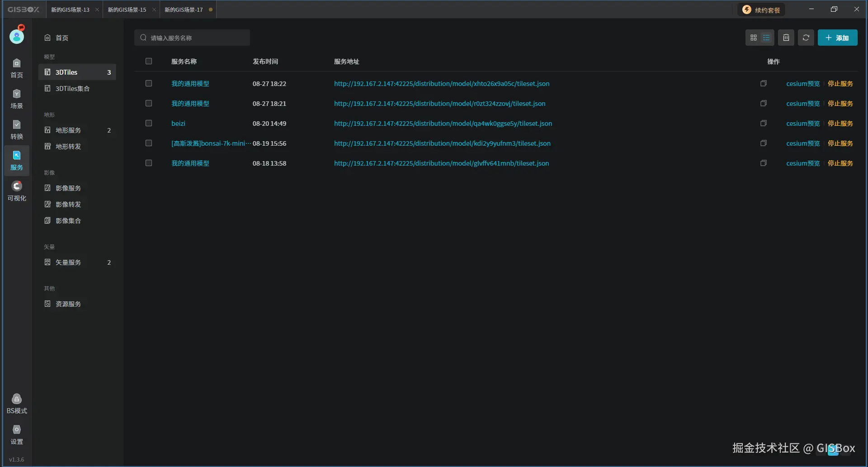Click the 添加 button to add service

click(838, 38)
